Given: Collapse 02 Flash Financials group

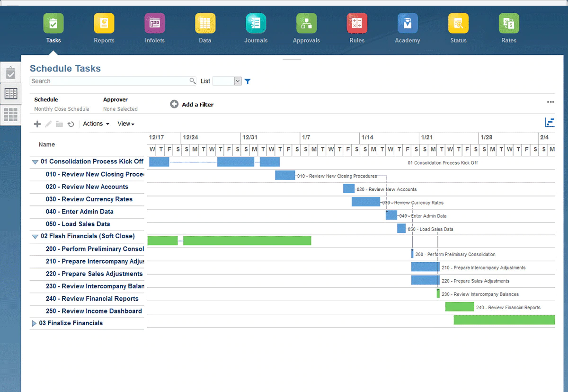Looking at the screenshot, I should [35, 236].
